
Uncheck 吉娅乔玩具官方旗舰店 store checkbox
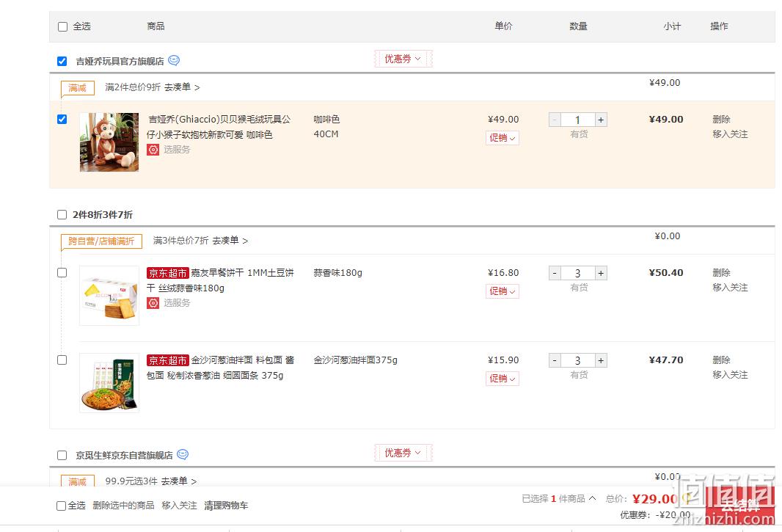tap(62, 61)
